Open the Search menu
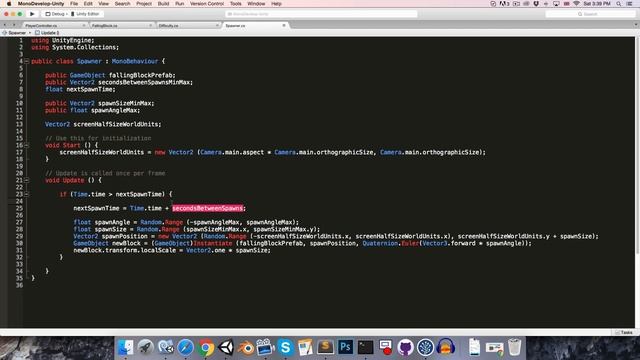640x360 pixels. coord(122,4)
